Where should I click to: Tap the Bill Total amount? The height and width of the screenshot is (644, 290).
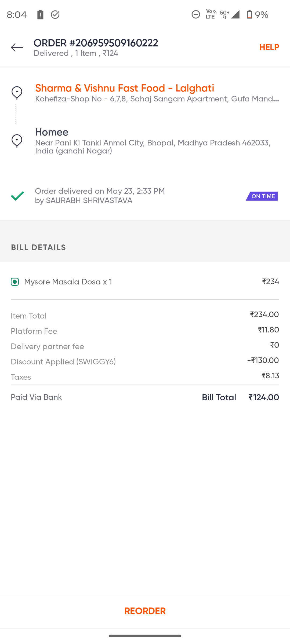[x=263, y=397]
